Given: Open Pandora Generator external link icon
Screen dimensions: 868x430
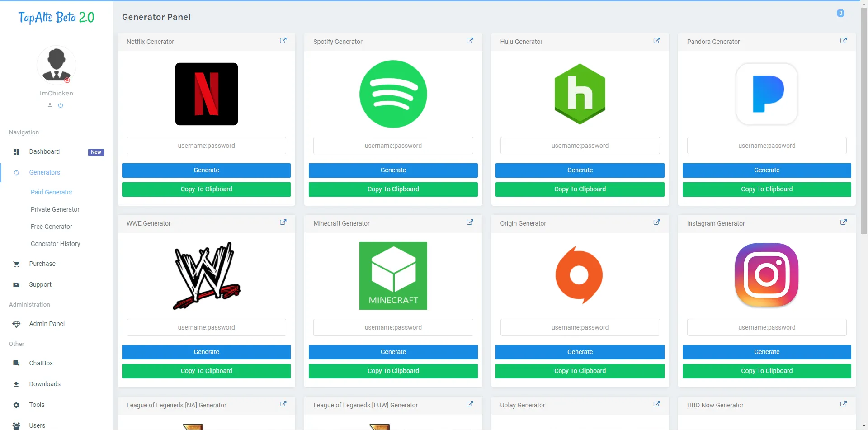Looking at the screenshot, I should pyautogui.click(x=844, y=40).
